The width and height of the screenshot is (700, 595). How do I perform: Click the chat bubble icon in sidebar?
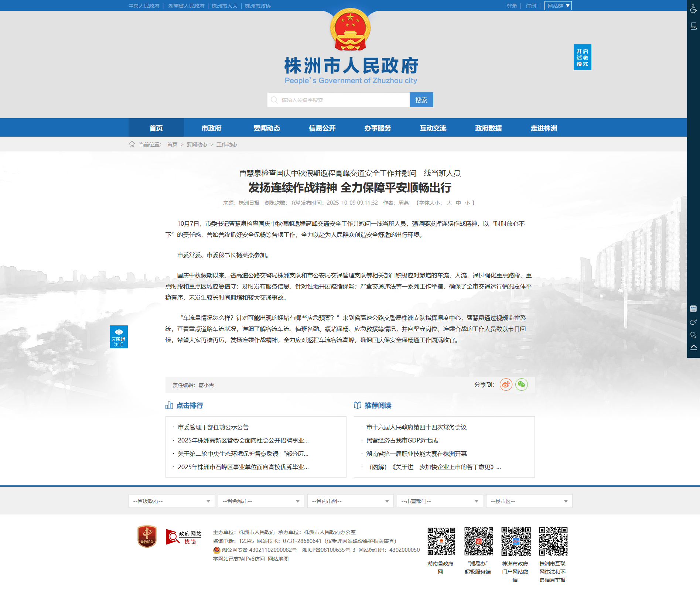coord(693,335)
